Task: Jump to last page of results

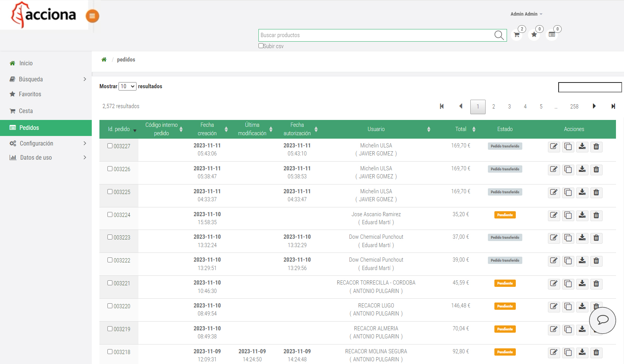Action: tap(613, 107)
